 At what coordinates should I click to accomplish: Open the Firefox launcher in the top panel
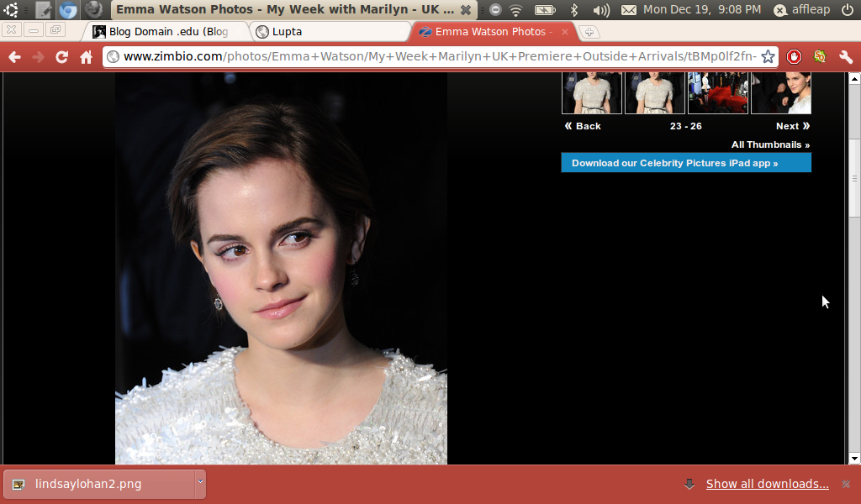[94, 9]
